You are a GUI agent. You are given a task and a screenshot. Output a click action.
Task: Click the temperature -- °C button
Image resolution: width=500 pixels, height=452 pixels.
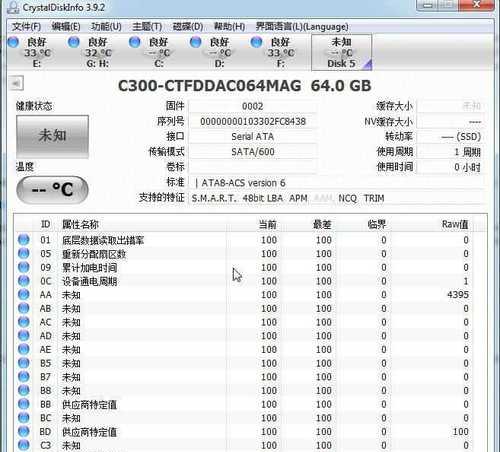coord(52,190)
